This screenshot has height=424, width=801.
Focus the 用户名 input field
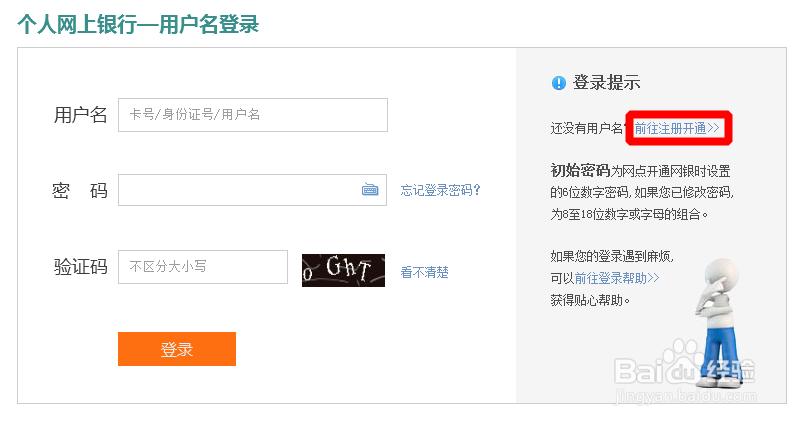[x=252, y=115]
